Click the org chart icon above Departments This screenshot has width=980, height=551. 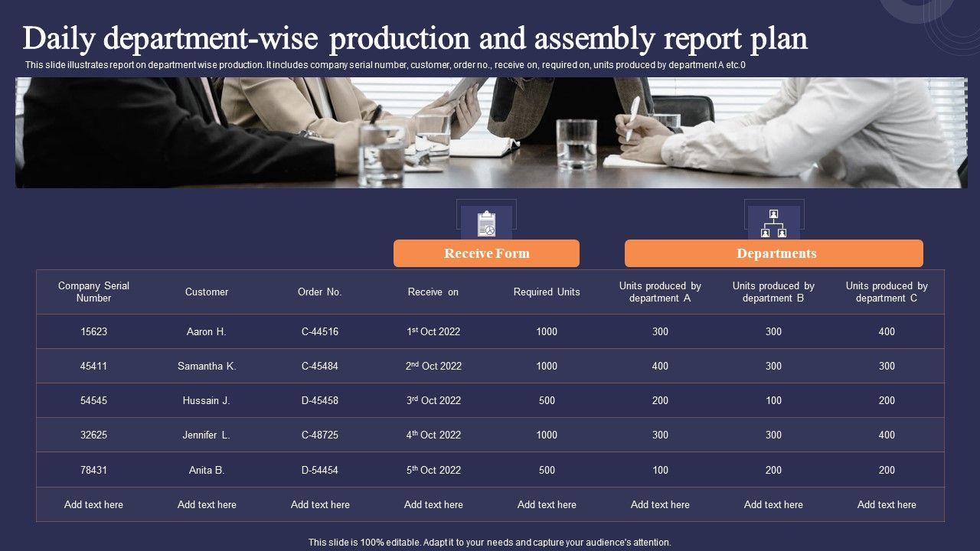click(773, 223)
